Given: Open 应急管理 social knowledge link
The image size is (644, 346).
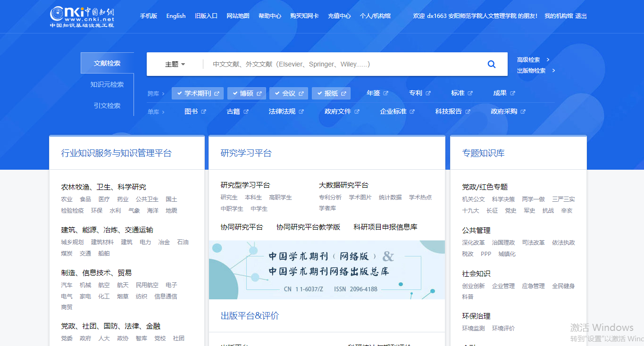Looking at the screenshot, I should [x=534, y=286].
